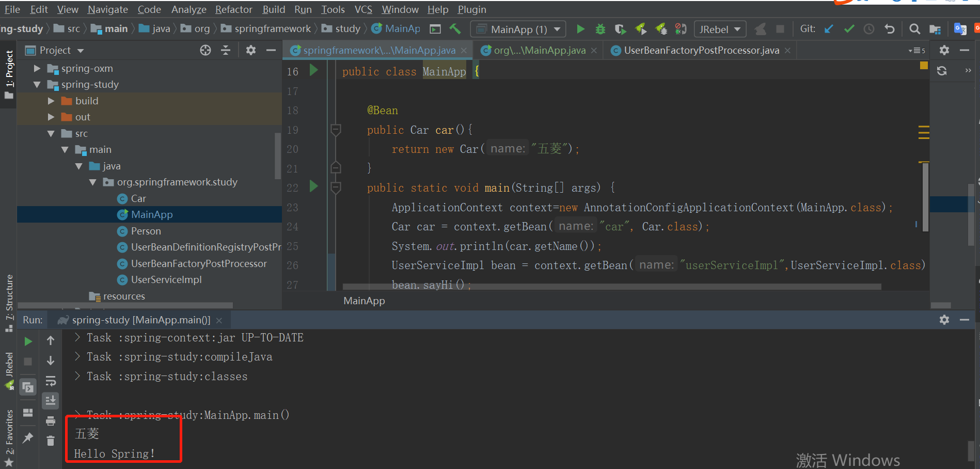This screenshot has width=980, height=469.
Task: Restore layout icon in the Run panel
Action: point(28,412)
